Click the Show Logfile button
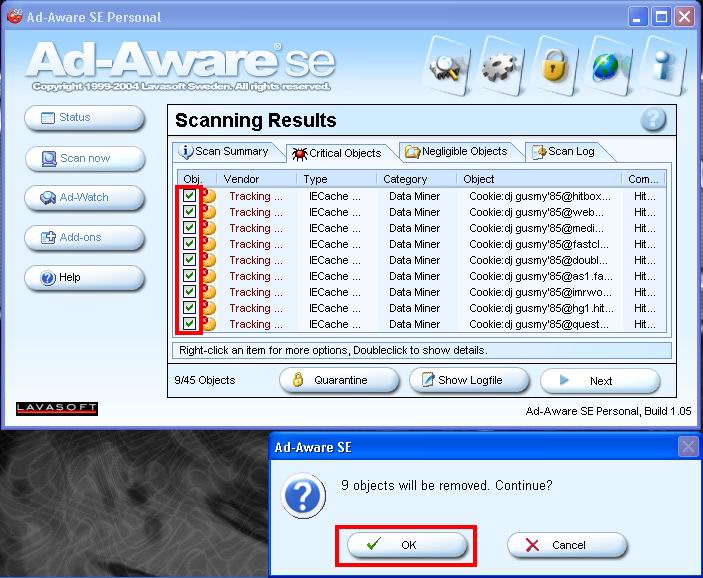This screenshot has height=578, width=703. click(x=469, y=380)
